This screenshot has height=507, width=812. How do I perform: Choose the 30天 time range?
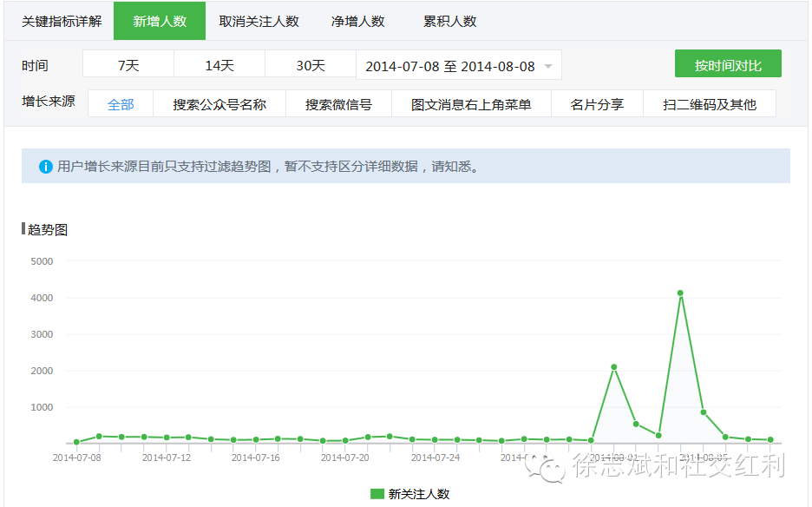[x=311, y=64]
